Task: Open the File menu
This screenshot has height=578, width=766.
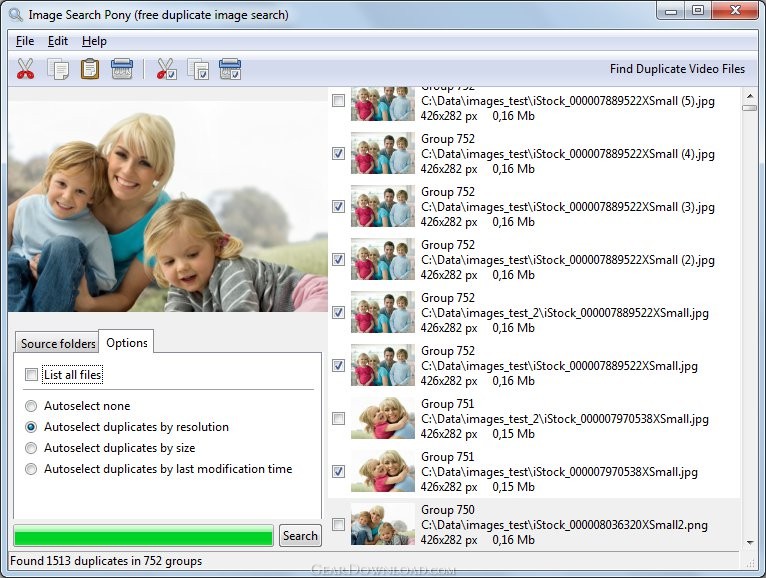Action: click(x=25, y=41)
